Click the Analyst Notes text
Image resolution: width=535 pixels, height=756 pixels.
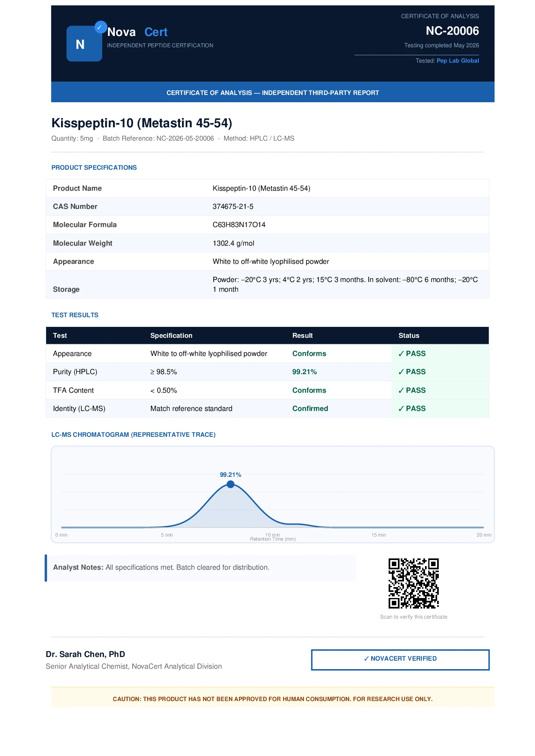(161, 567)
